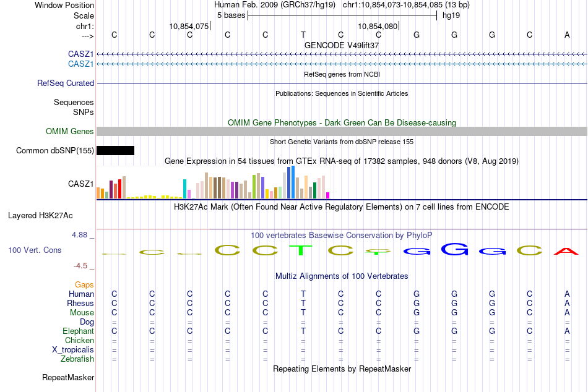Click the black Common dbSNP variant block
The width and height of the screenshot is (588, 392).
pyautogui.click(x=116, y=151)
